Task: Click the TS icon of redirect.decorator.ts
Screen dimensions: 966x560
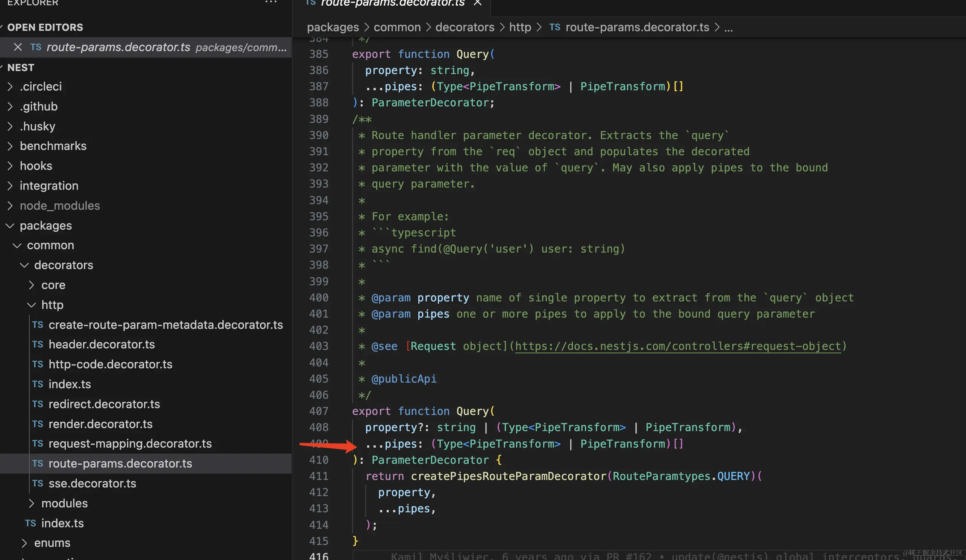Action: (x=38, y=404)
